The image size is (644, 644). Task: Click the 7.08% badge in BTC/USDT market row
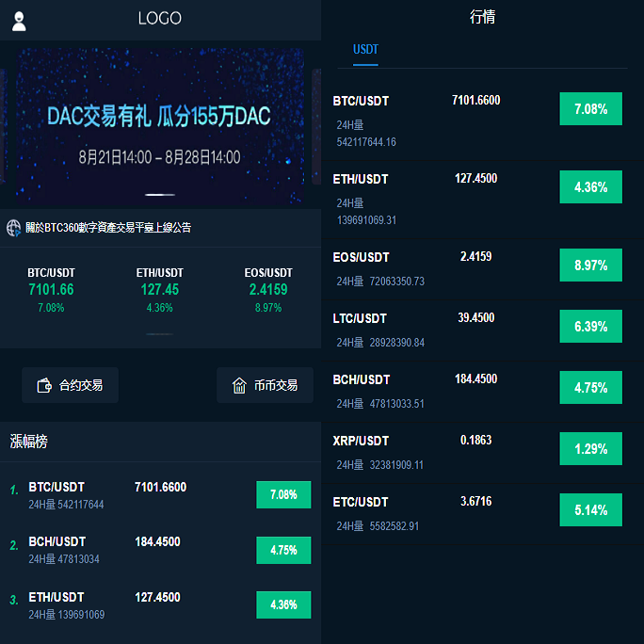click(590, 109)
